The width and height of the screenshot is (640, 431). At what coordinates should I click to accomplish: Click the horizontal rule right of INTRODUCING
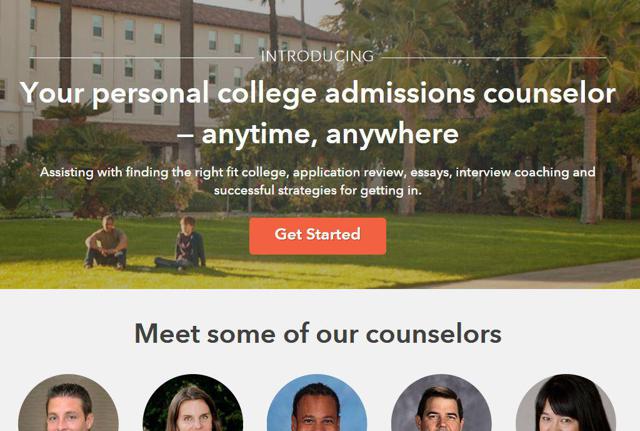tap(494, 58)
